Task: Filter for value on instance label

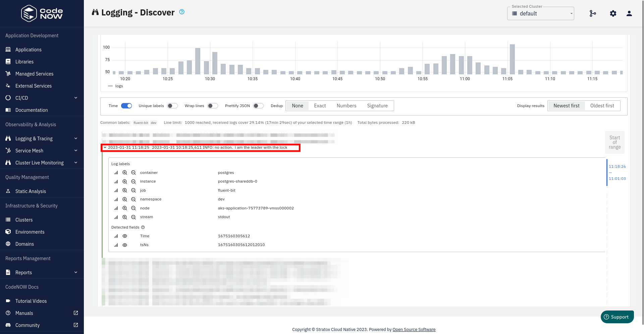Action: point(125,181)
